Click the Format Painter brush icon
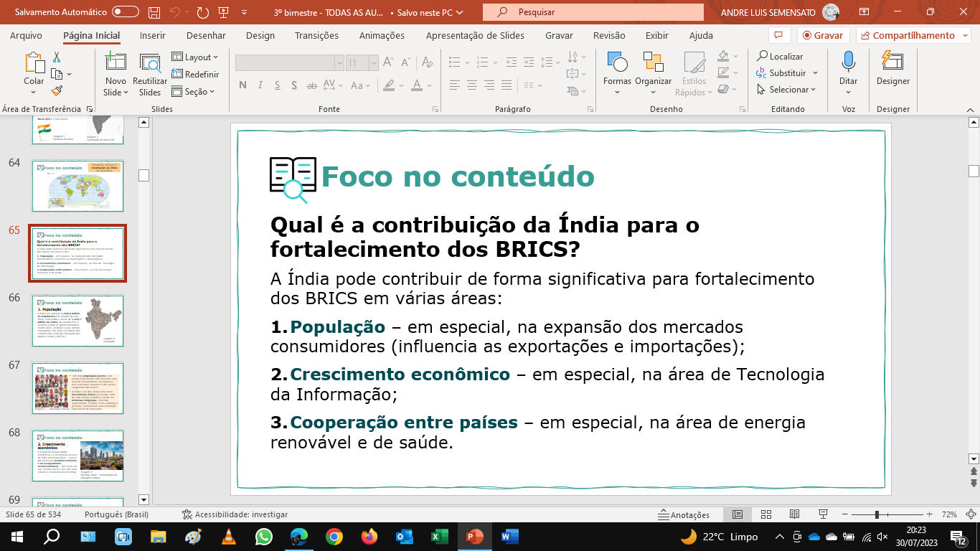This screenshot has width=980, height=551. [57, 90]
